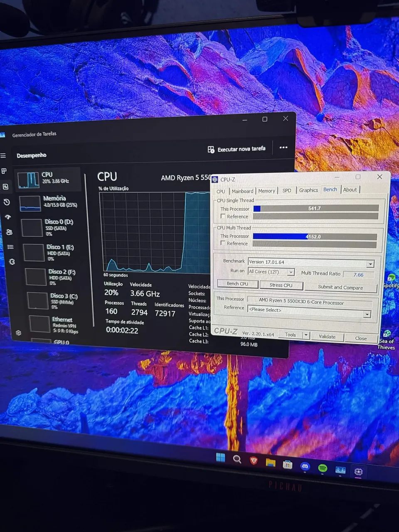Switch to Mainboard tab in CPU-Z

click(242, 191)
